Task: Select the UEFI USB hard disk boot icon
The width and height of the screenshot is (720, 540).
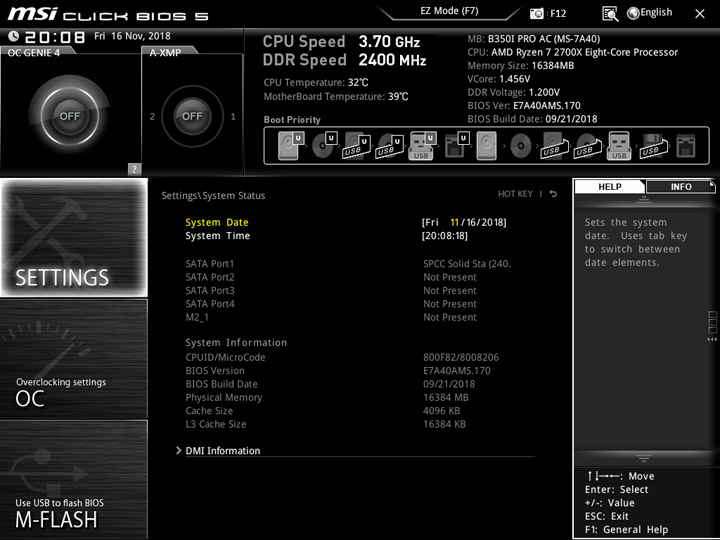Action: pyautogui.click(x=356, y=146)
